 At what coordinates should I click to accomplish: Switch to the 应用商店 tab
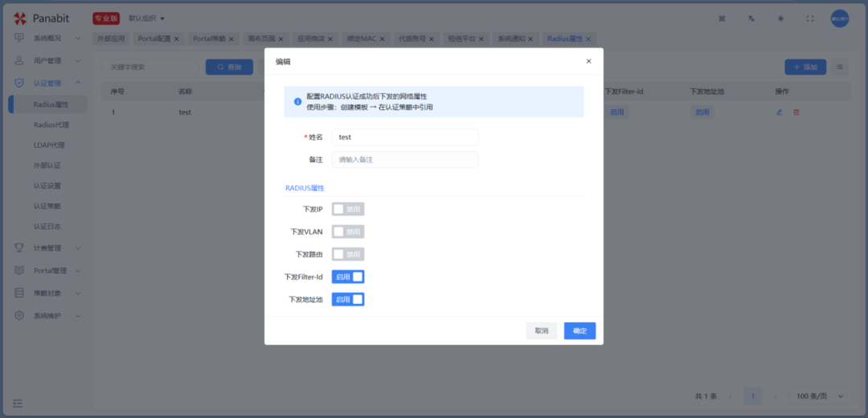click(310, 39)
